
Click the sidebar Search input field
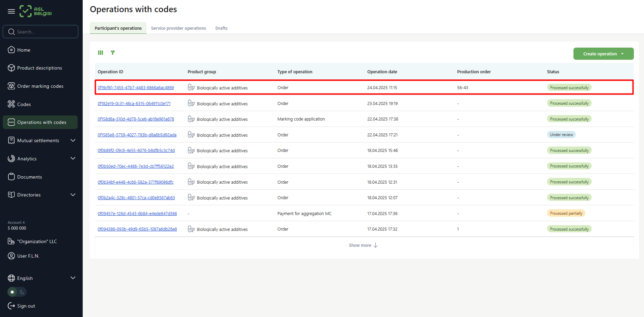[x=41, y=31]
